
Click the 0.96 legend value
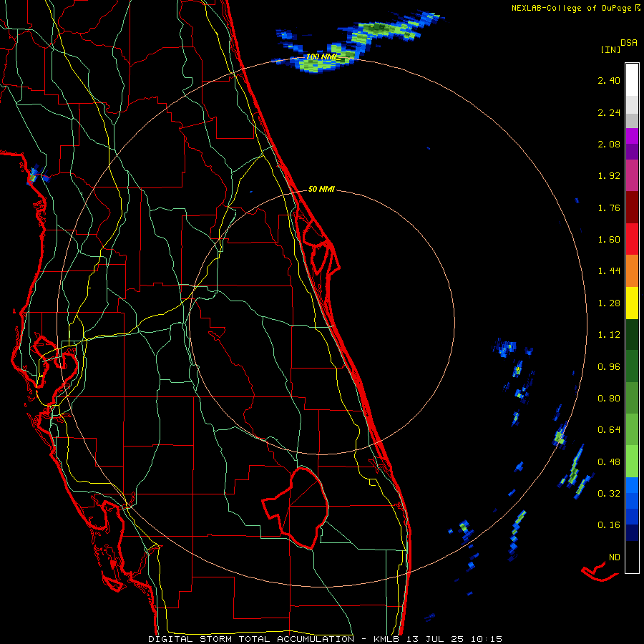click(x=609, y=367)
